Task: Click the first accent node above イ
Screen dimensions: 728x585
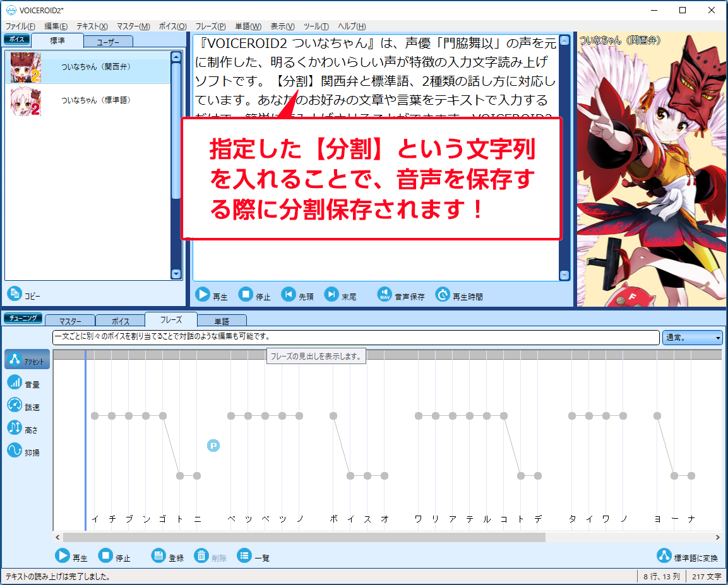Action: pyautogui.click(x=95, y=416)
